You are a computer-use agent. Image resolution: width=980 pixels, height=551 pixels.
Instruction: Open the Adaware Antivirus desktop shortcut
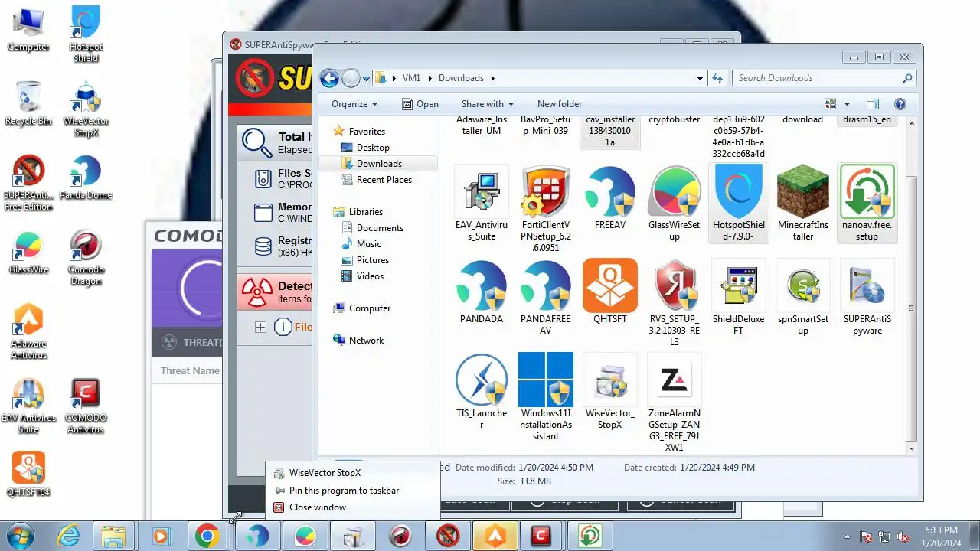pyautogui.click(x=28, y=332)
